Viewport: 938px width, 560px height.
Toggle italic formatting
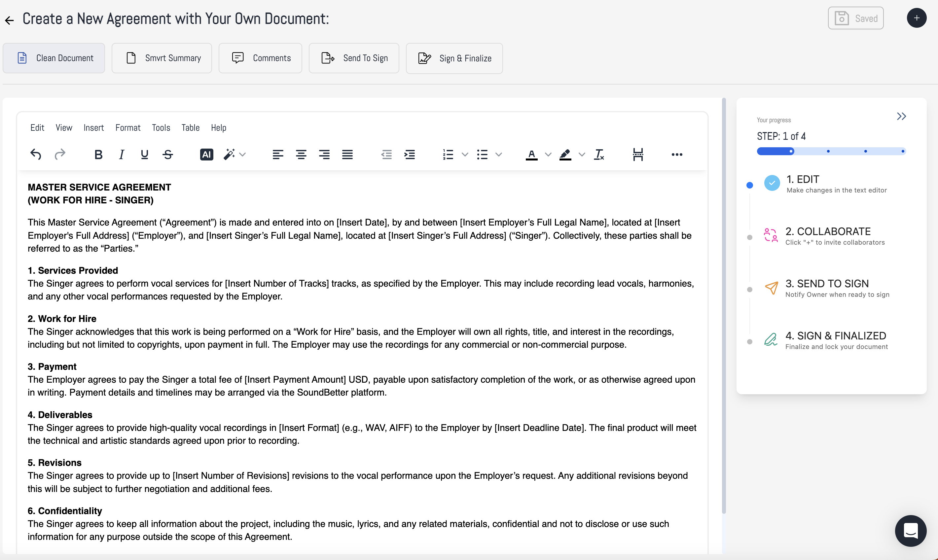(x=121, y=154)
